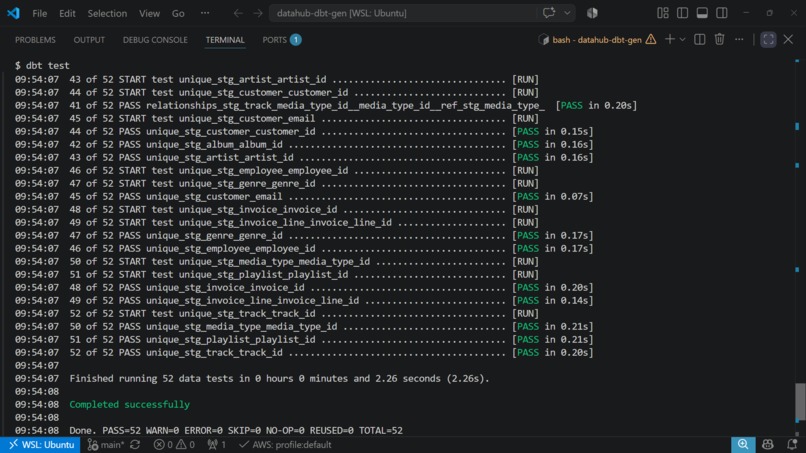This screenshot has width=806, height=453.
Task: Go forward with the right arrow
Action: tap(258, 13)
